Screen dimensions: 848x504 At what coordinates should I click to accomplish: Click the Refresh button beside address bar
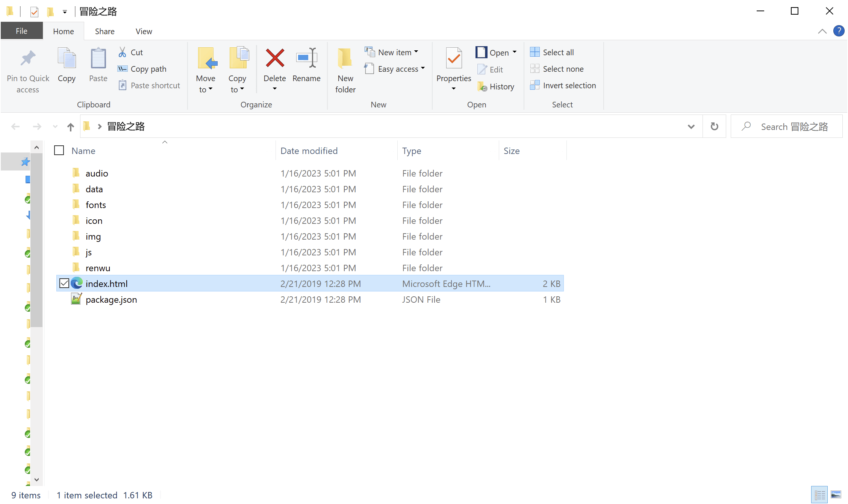[714, 127]
